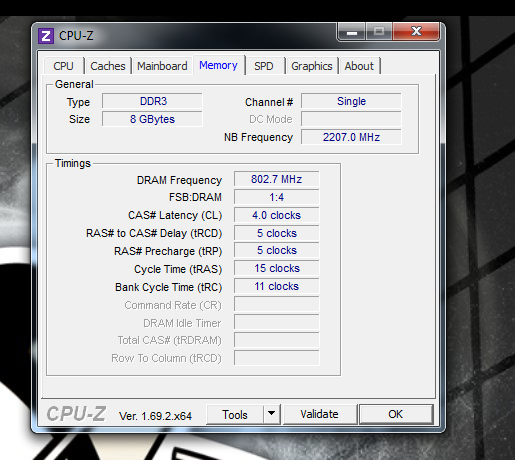Select the 2207.0 MHz NB Frequency value

pyautogui.click(x=351, y=137)
